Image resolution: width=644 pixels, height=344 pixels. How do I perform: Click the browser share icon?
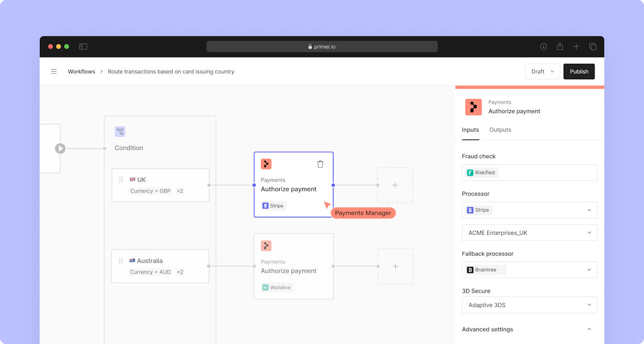[x=560, y=46]
